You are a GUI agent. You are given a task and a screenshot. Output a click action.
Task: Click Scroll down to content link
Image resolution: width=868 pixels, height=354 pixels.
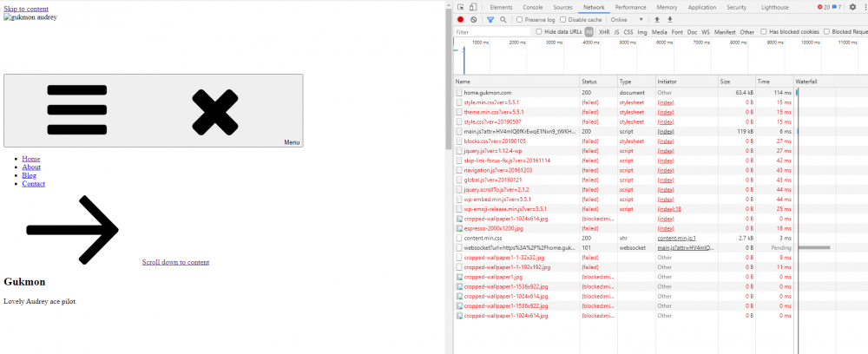(175, 262)
